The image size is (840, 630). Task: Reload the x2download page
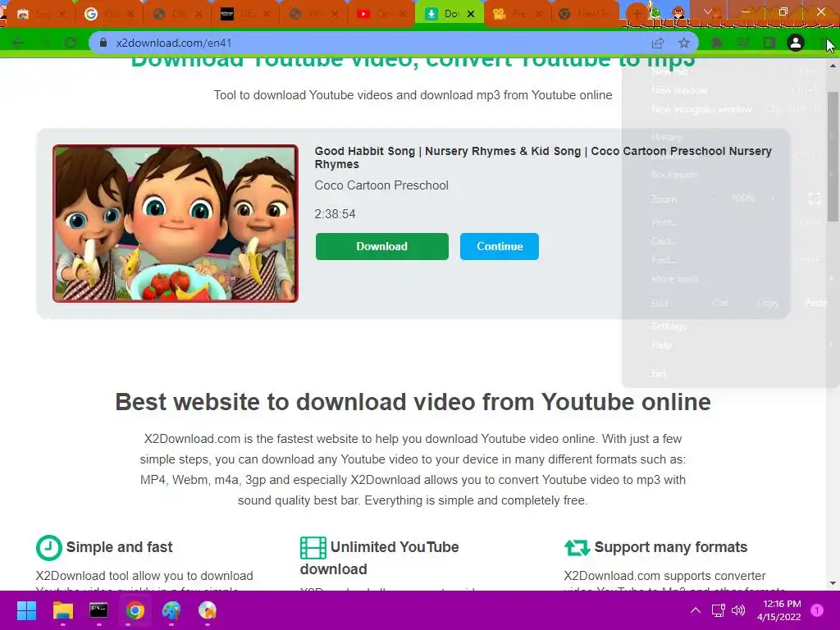coord(71,43)
